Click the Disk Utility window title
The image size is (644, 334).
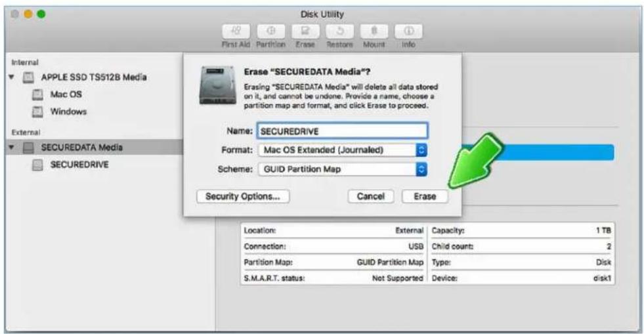click(x=322, y=14)
